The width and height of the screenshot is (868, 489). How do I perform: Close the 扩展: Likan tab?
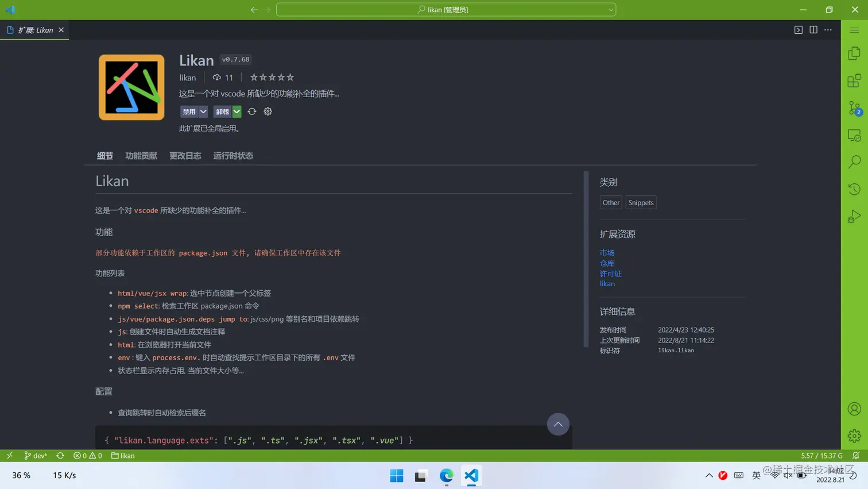coord(61,30)
